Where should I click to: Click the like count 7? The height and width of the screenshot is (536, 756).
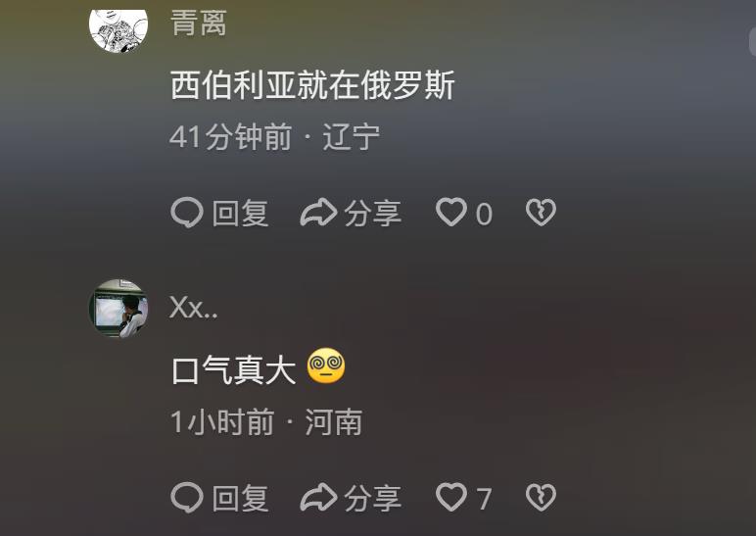click(x=484, y=499)
